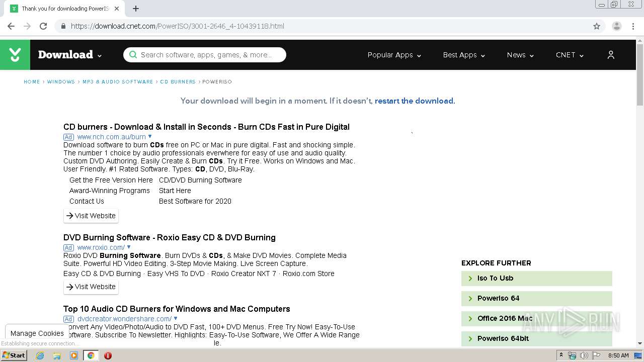Go back to the previous page
This screenshot has width=644, height=362.
[11, 26]
